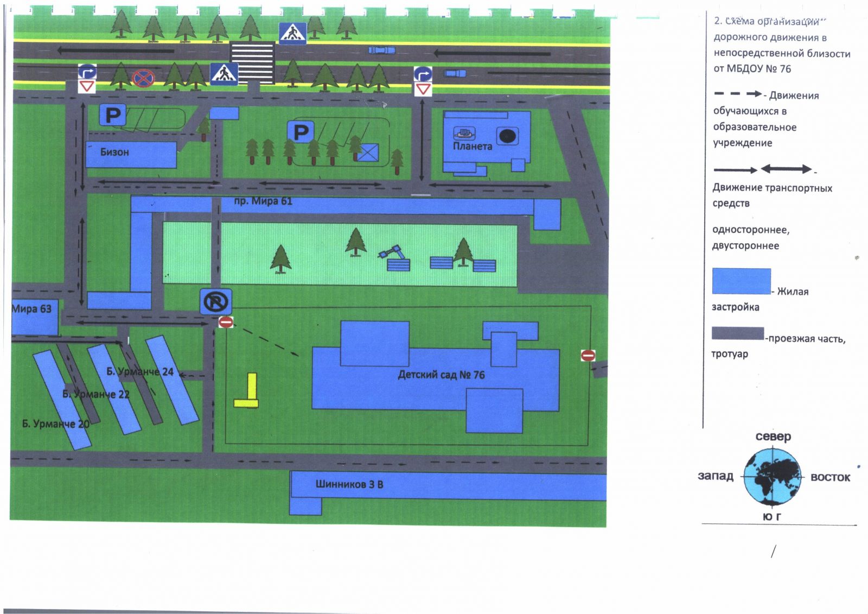Click the север label above the compass
Image resolution: width=868 pixels, height=614 pixels.
773,436
